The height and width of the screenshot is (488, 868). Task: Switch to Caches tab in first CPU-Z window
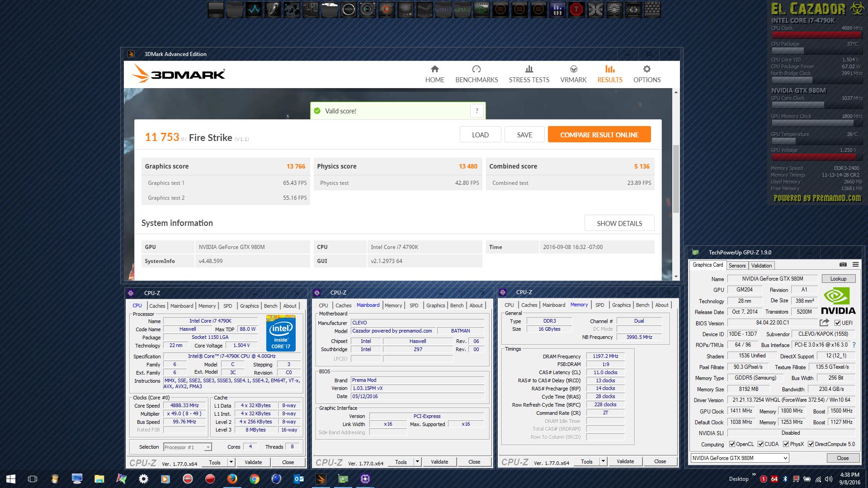(157, 306)
